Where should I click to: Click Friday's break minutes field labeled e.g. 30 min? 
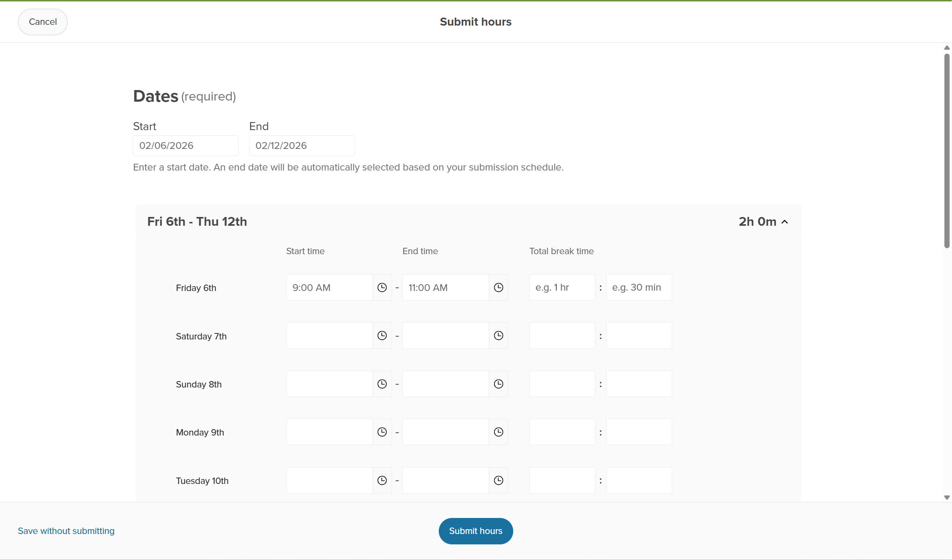[x=638, y=287]
